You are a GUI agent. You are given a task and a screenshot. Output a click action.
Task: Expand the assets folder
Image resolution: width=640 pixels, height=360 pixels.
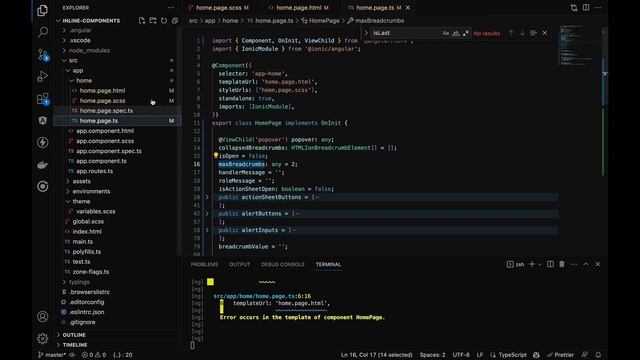[x=68, y=181]
